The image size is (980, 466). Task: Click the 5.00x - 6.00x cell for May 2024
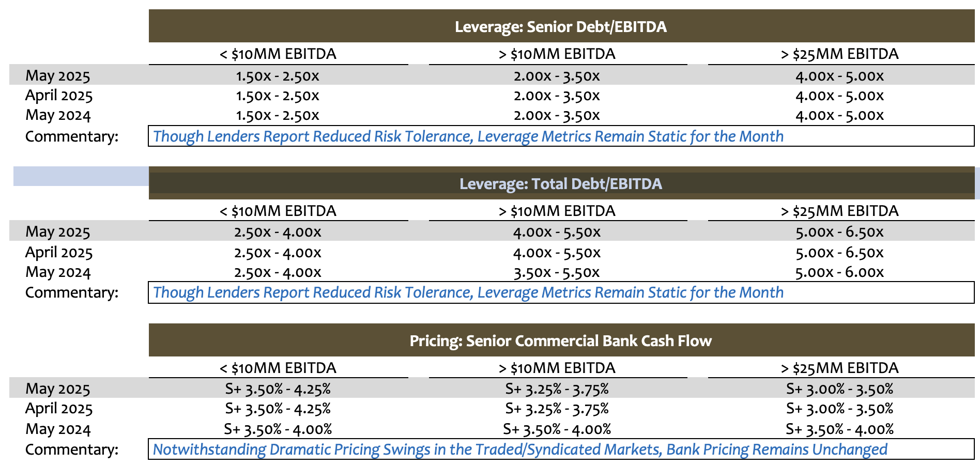[840, 272]
